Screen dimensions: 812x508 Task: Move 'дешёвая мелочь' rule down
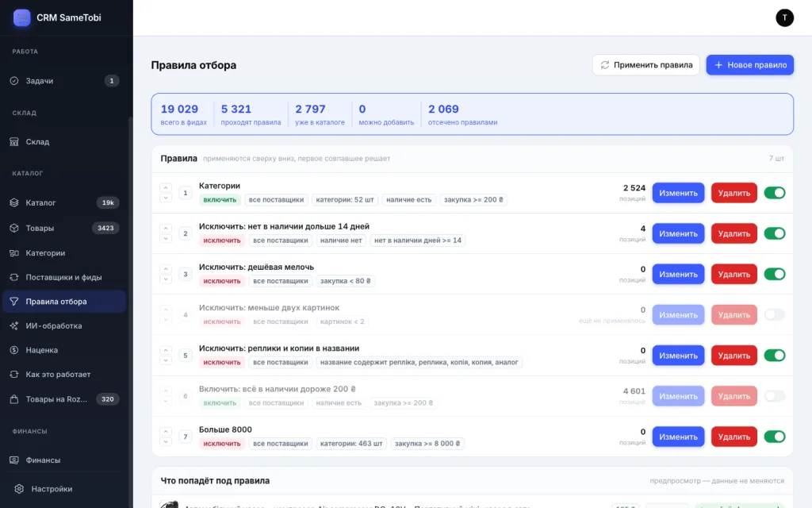pos(166,279)
